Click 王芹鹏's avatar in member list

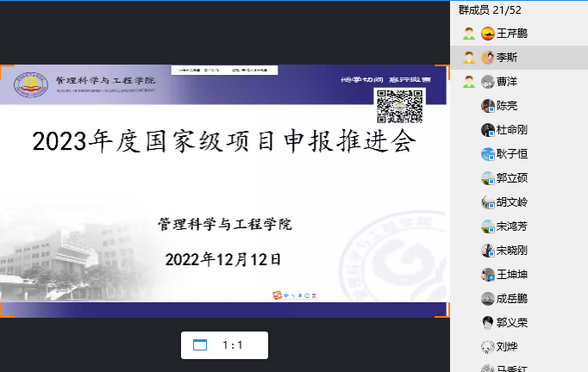click(x=488, y=34)
